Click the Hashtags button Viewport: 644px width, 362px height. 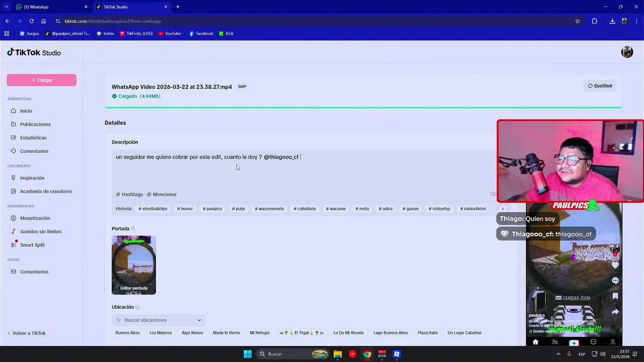tap(129, 194)
